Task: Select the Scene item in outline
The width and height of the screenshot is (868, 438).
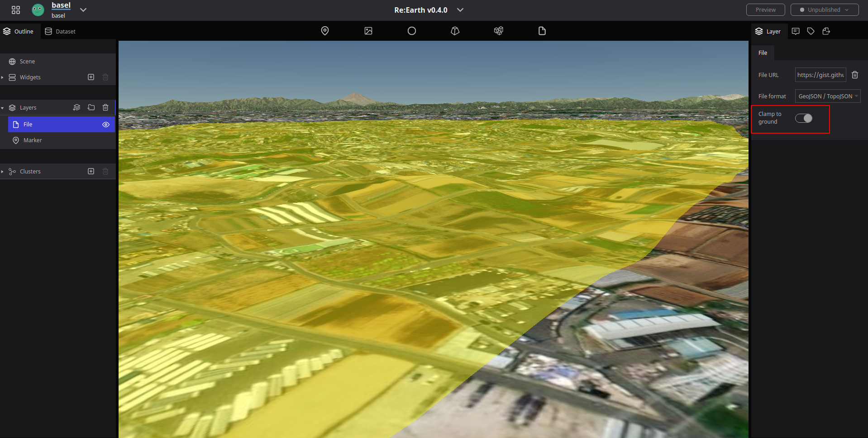Action: (x=58, y=62)
